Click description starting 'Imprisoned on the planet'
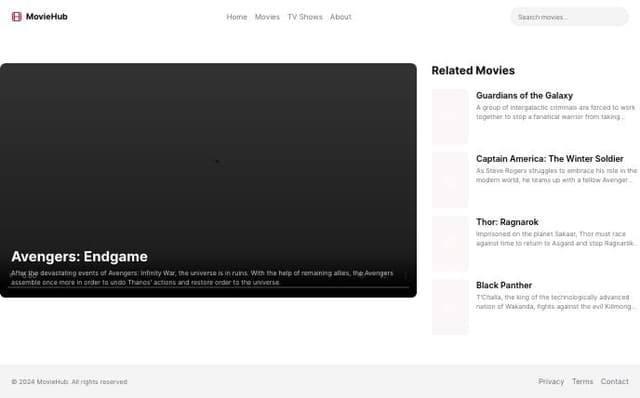This screenshot has height=398, width=640. coord(556,239)
